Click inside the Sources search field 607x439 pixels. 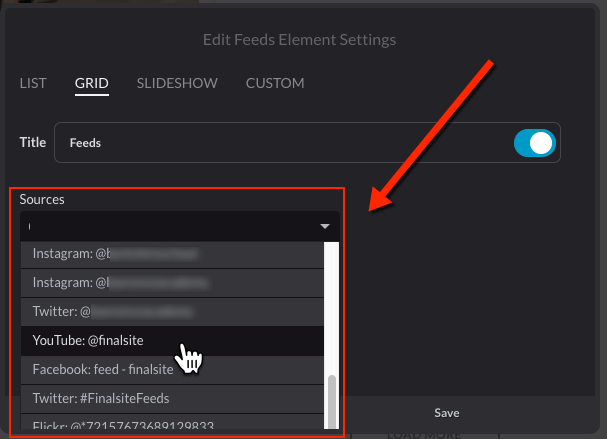(170, 226)
